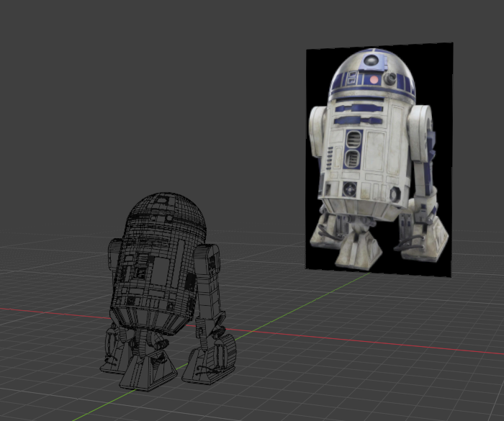
Task: Select the R2-D2 reference image plane
Action: point(379,160)
